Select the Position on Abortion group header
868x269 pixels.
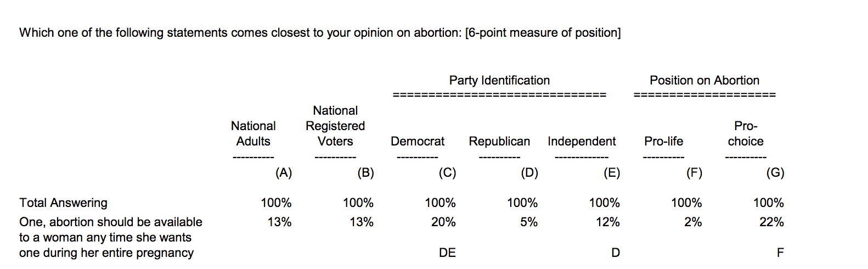click(x=704, y=81)
